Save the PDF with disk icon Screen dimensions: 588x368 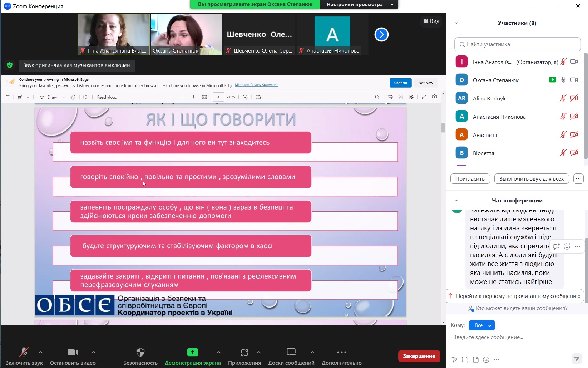pos(401,97)
